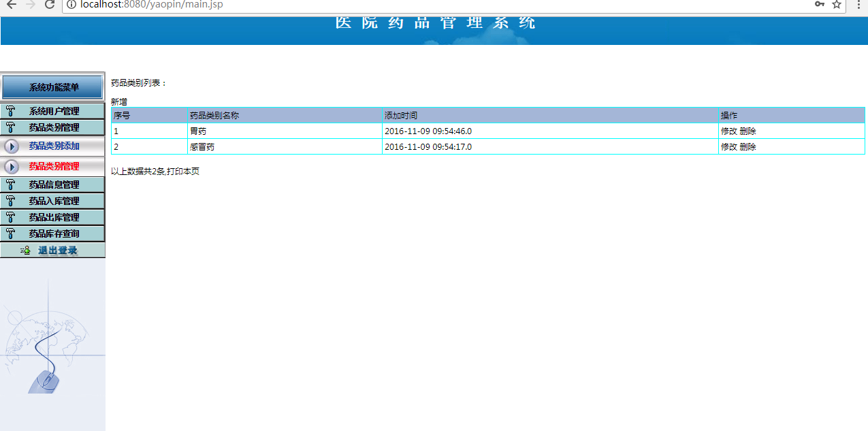The image size is (868, 431).
Task: Collapse the 药品类别管理 menu section
Action: coord(52,127)
